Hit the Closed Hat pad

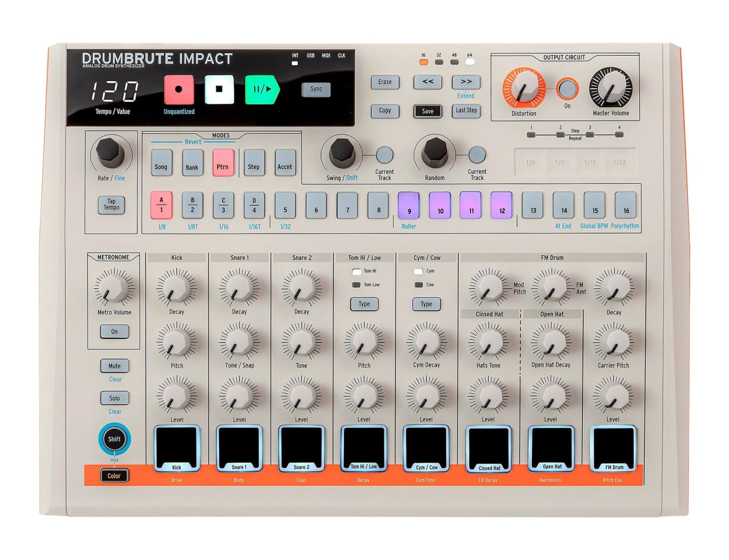(488, 448)
